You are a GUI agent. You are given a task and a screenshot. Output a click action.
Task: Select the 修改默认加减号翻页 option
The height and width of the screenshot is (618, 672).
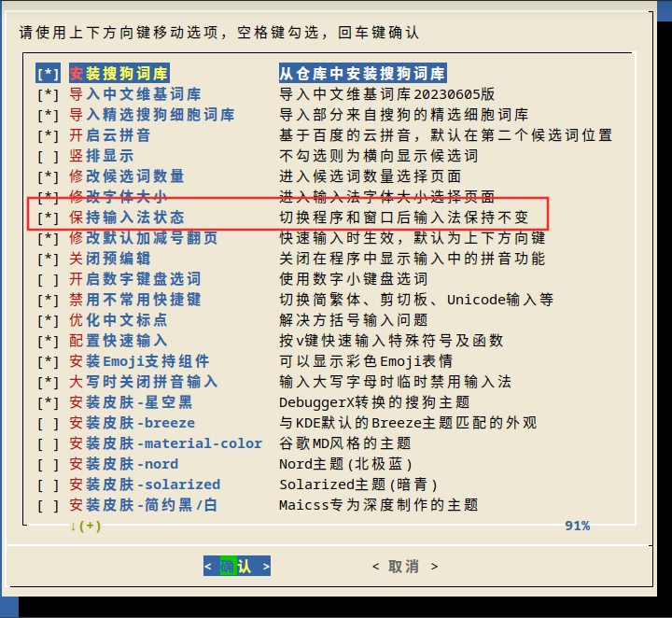pos(144,238)
